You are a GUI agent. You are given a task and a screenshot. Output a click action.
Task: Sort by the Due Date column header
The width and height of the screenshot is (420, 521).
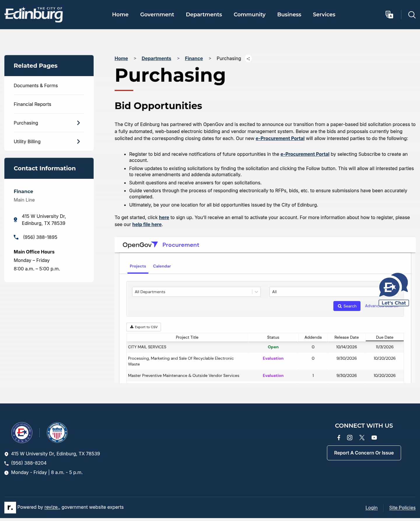[384, 337]
